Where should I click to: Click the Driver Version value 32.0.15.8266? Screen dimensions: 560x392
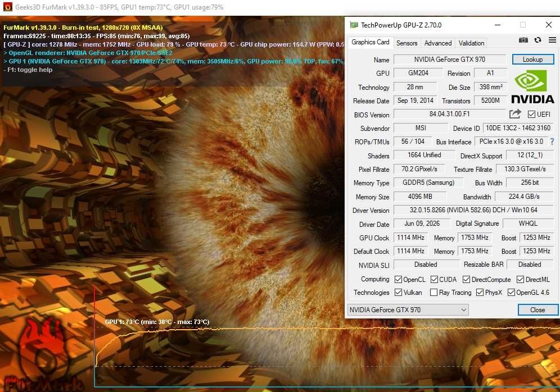pyautogui.click(x=473, y=209)
